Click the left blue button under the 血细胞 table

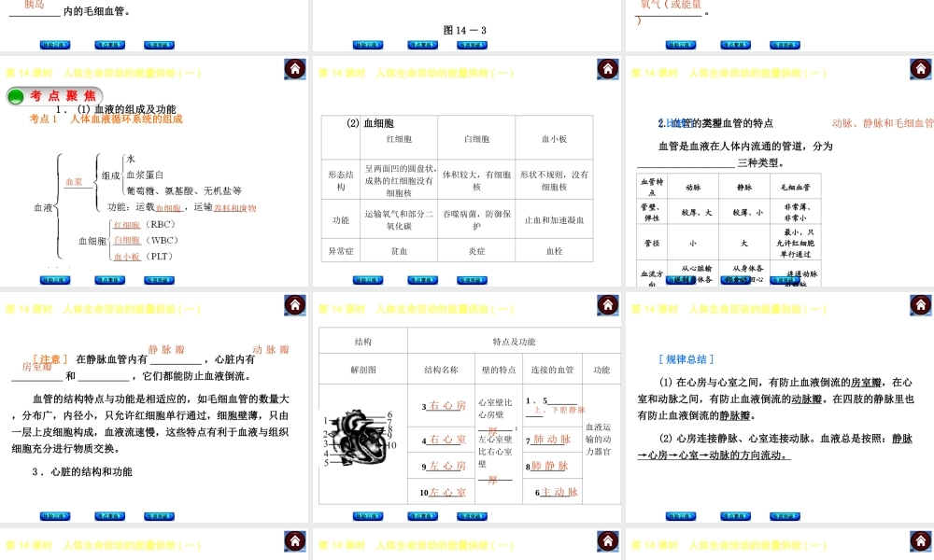pyautogui.click(x=367, y=280)
